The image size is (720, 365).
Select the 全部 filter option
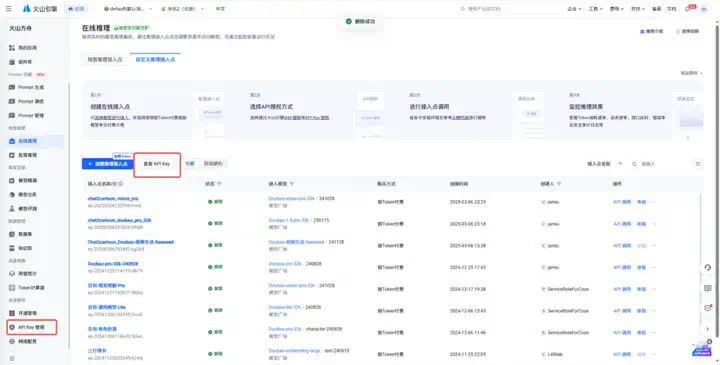(190, 163)
